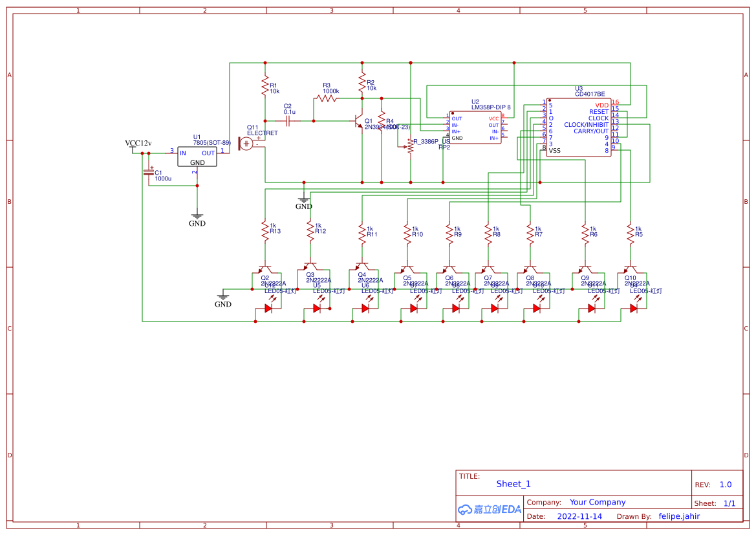756x535 pixels.
Task: Click the GND symbol under the 7805 regulator
Action: [197, 218]
